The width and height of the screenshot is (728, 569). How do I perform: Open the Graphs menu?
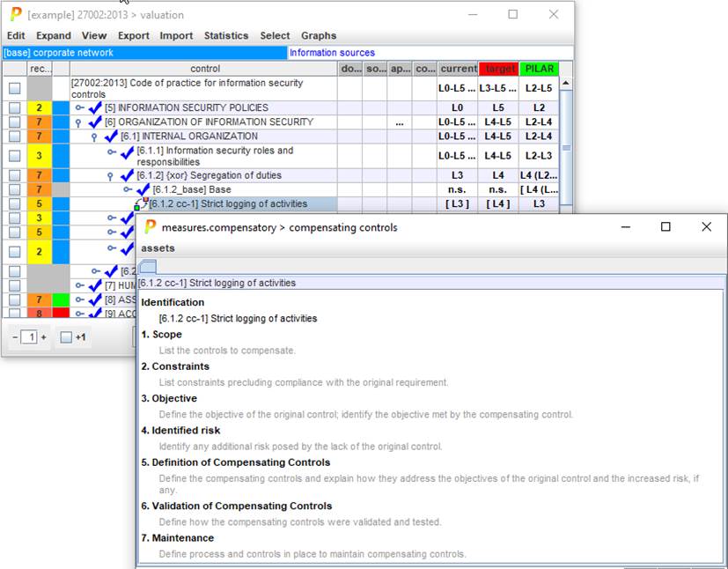(319, 36)
